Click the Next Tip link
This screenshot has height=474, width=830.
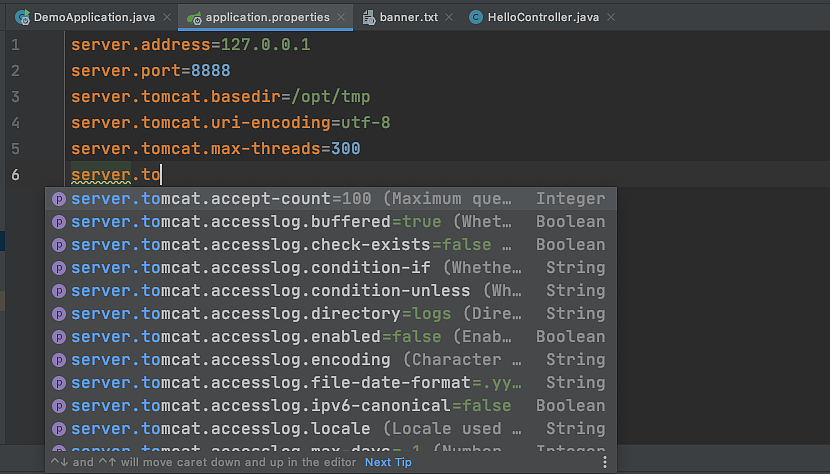click(x=388, y=462)
